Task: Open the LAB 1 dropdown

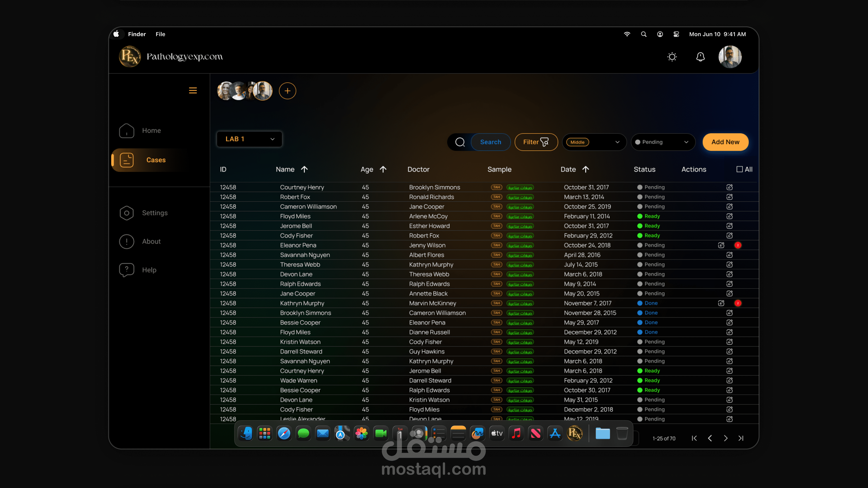Action: click(x=249, y=139)
